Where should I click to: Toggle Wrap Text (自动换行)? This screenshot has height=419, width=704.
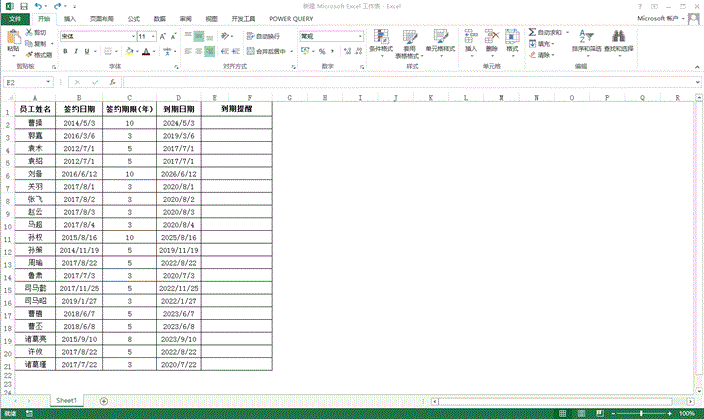pos(263,36)
